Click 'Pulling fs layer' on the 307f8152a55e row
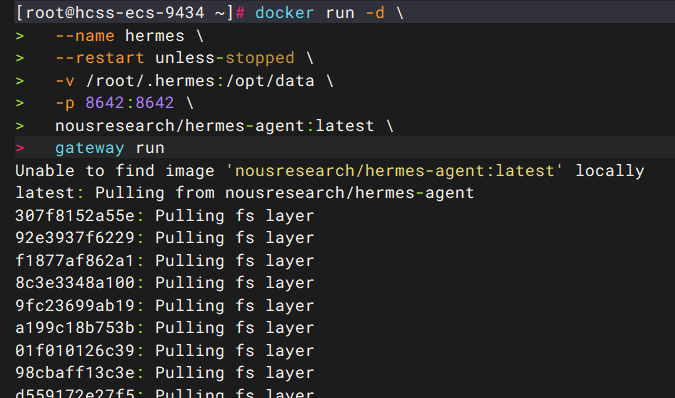 [x=235, y=216]
